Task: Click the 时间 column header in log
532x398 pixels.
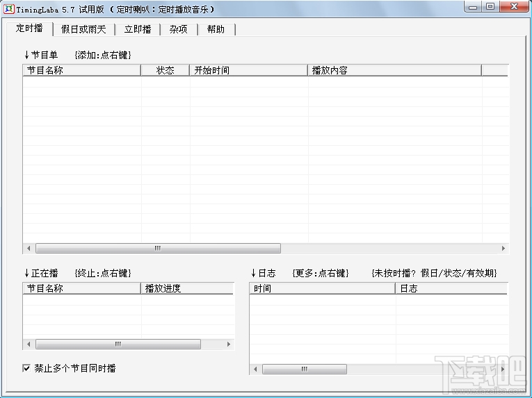Action: tap(322, 288)
